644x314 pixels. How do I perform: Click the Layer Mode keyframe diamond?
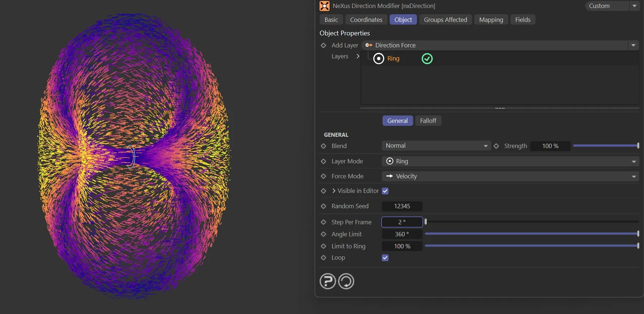pyautogui.click(x=323, y=161)
